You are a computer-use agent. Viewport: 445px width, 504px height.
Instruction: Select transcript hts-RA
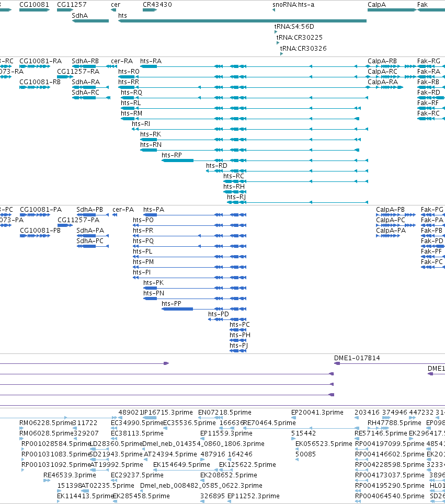click(x=151, y=61)
